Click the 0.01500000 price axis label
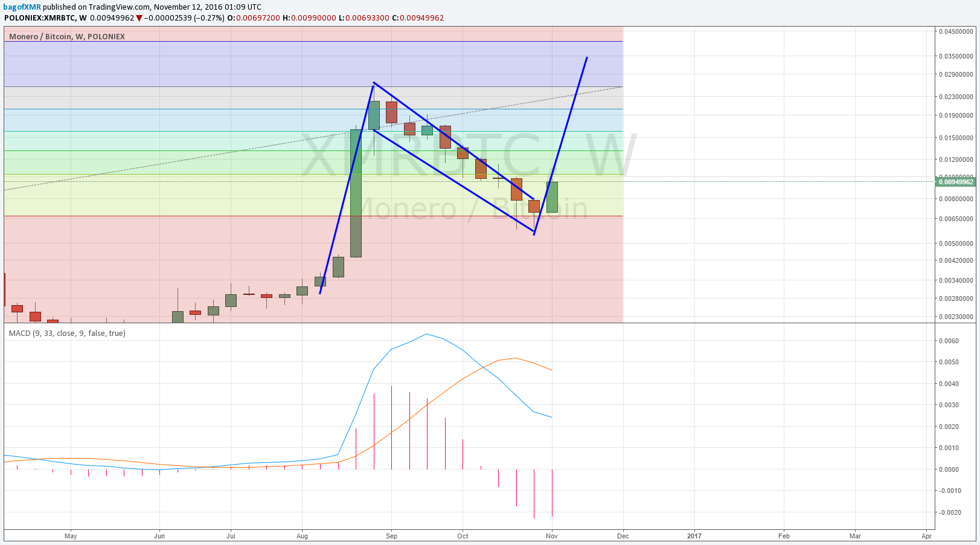Screen dimensions: 980x545 pyautogui.click(x=956, y=138)
